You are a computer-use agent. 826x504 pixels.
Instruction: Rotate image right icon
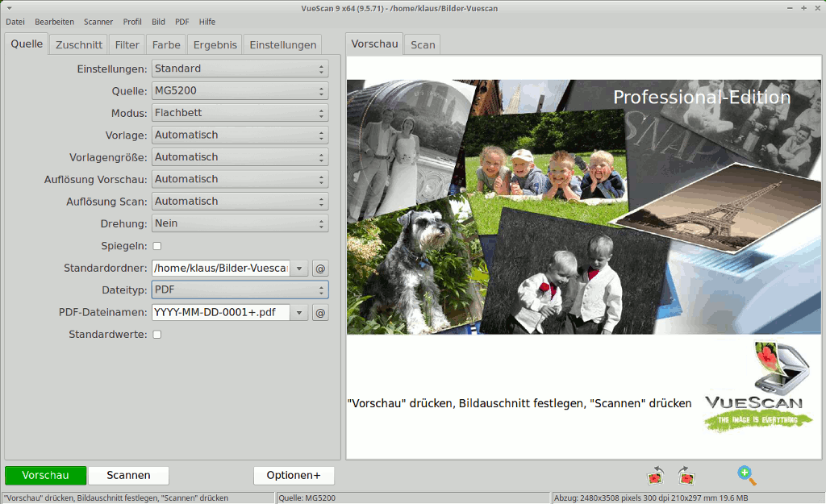[x=686, y=476]
